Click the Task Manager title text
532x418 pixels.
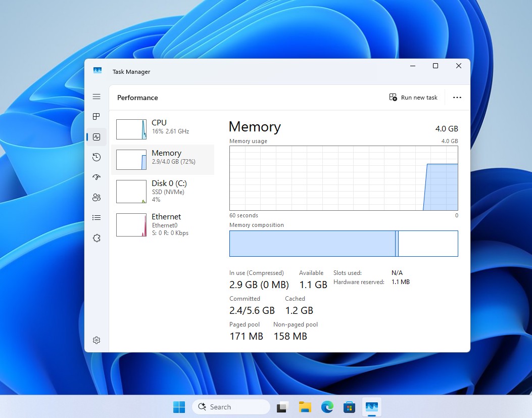point(131,72)
